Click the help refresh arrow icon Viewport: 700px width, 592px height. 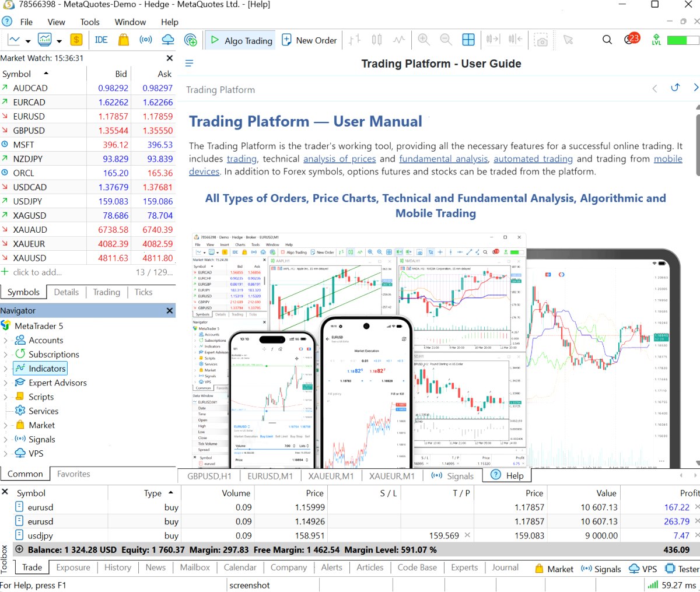pos(675,87)
